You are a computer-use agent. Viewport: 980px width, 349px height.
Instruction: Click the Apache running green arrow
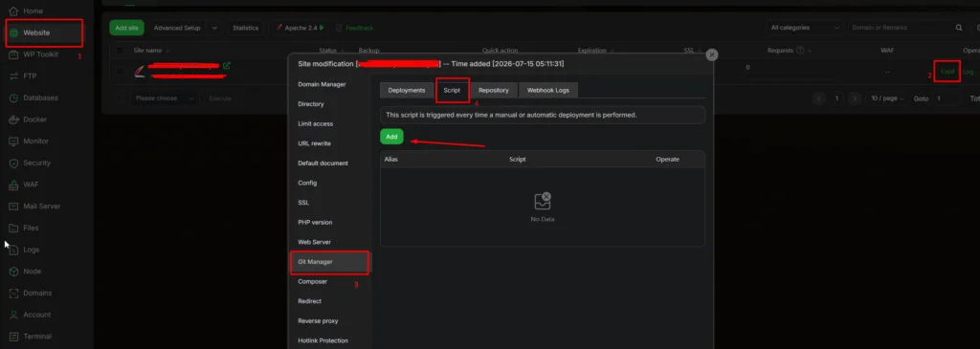322,28
